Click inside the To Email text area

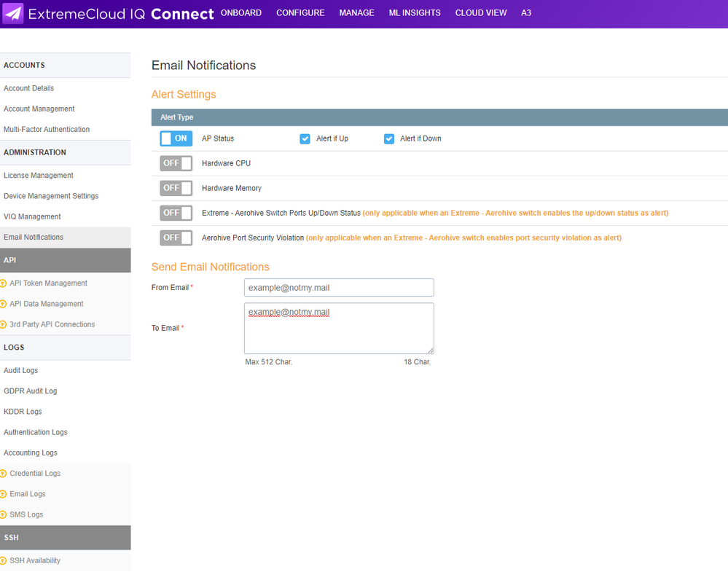[x=339, y=332]
